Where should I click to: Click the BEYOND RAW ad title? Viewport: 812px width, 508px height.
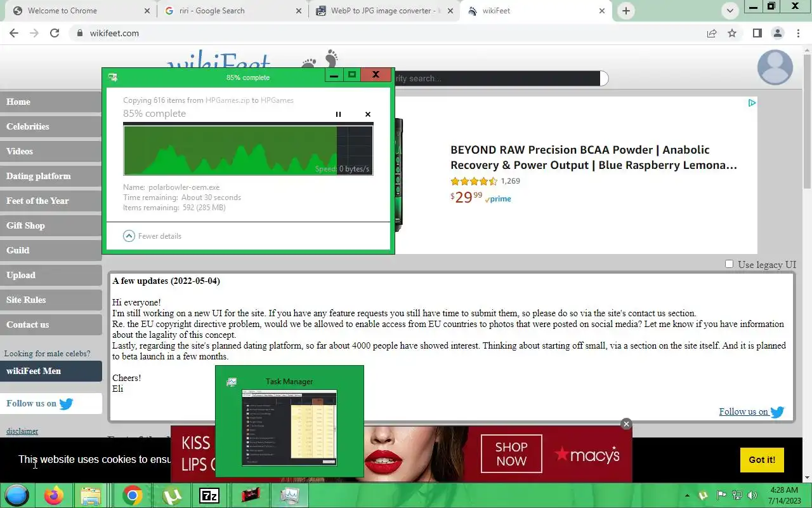coord(594,157)
